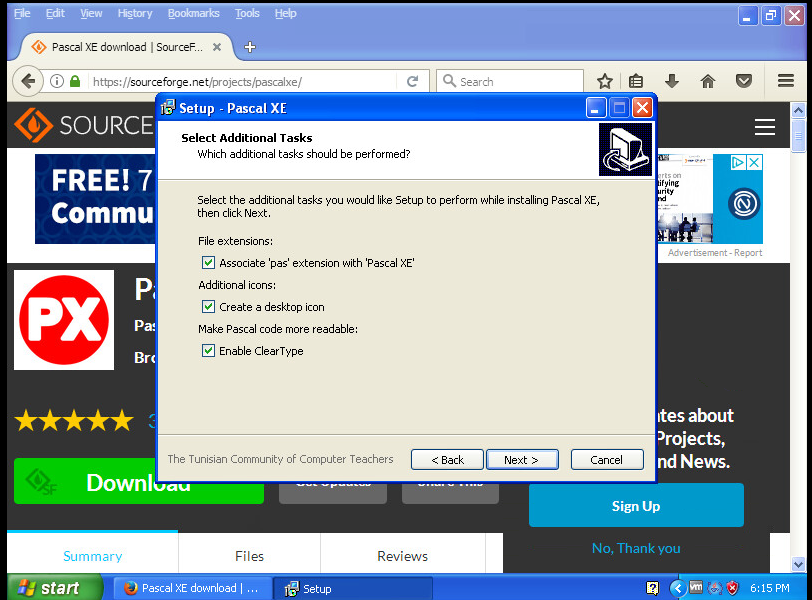The width and height of the screenshot is (812, 600).
Task: Cancel the Pascal XE setup
Action: 607,460
